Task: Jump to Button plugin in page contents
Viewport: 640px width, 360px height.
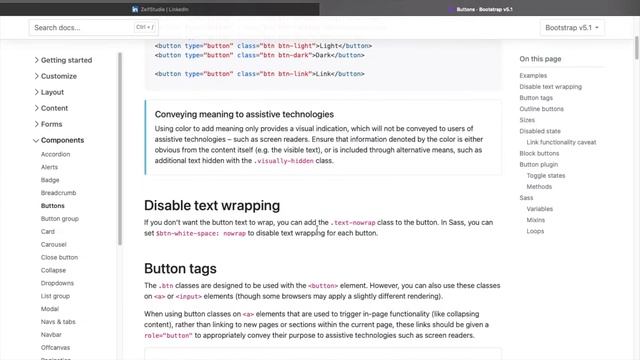Action: (538, 164)
